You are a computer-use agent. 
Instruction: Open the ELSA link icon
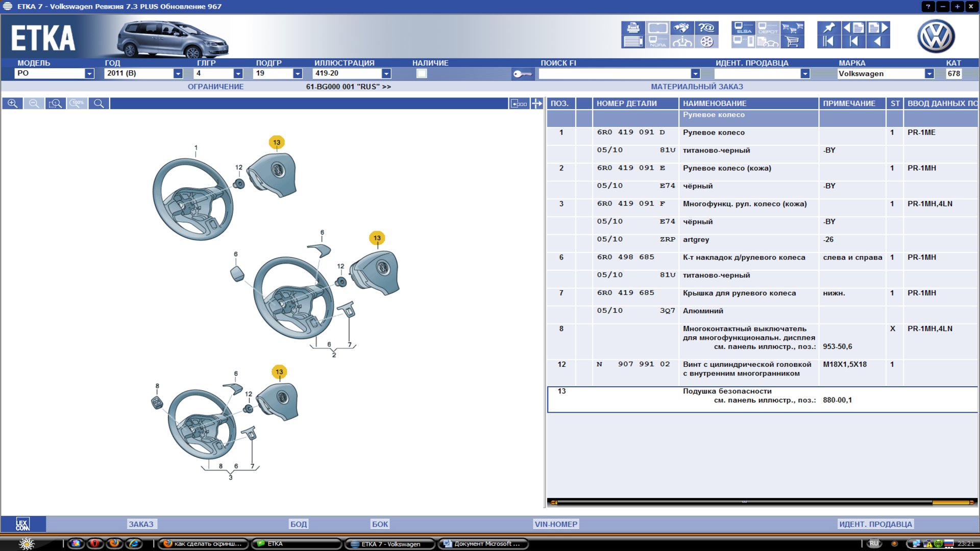coord(743,28)
